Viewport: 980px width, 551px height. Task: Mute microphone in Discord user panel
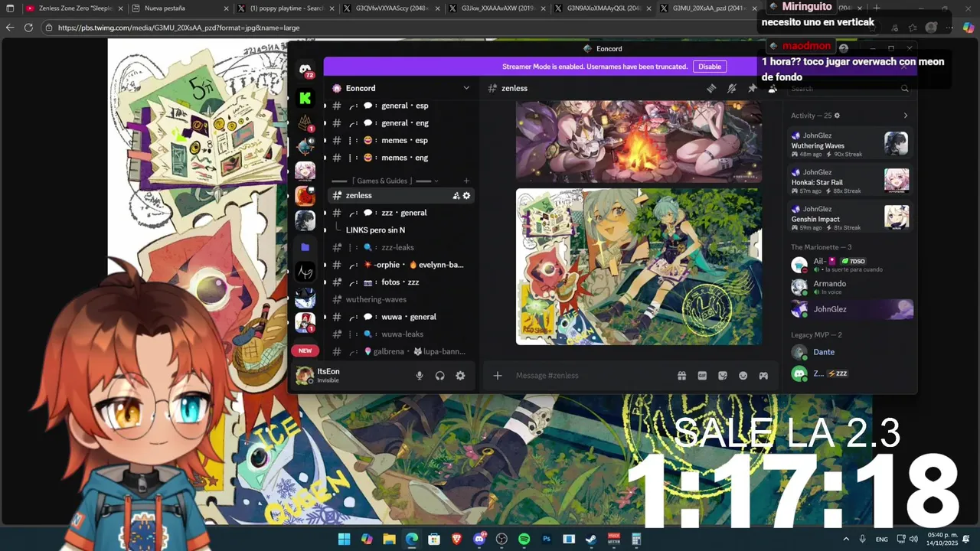coord(419,376)
